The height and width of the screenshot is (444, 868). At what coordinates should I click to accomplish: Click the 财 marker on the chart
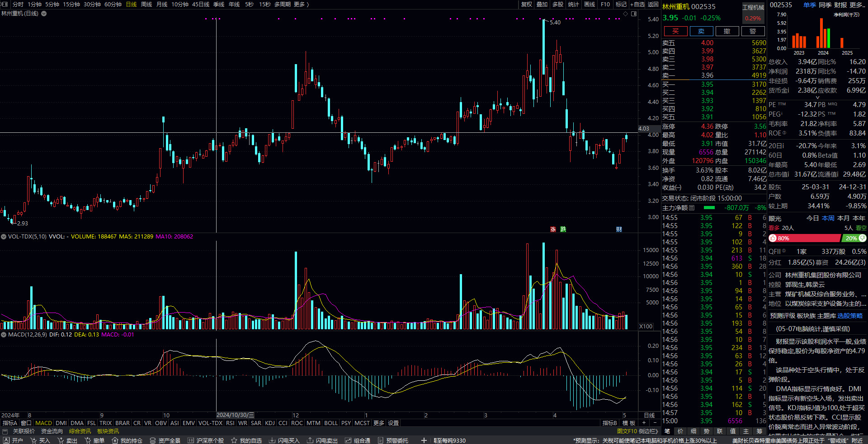pyautogui.click(x=619, y=229)
